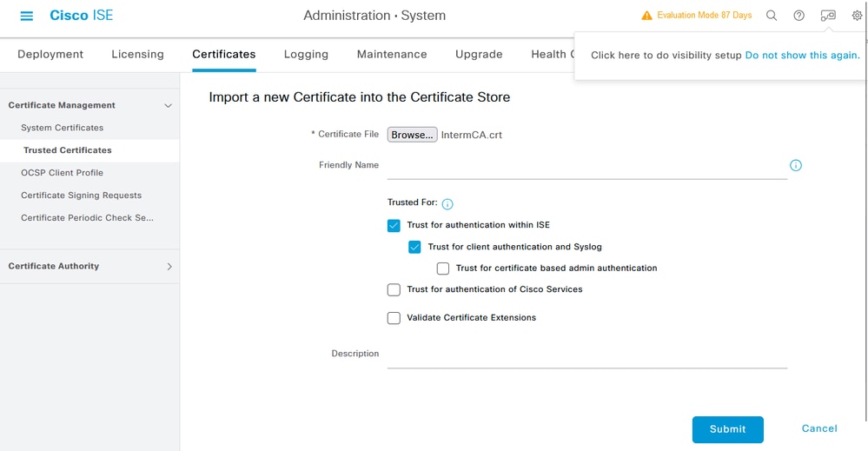The image size is (868, 451).
Task: Click the InterCA.crt file name
Action: (472, 135)
